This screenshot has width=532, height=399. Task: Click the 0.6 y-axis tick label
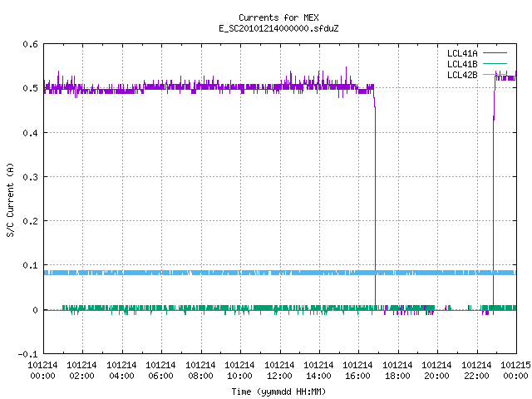[30, 44]
